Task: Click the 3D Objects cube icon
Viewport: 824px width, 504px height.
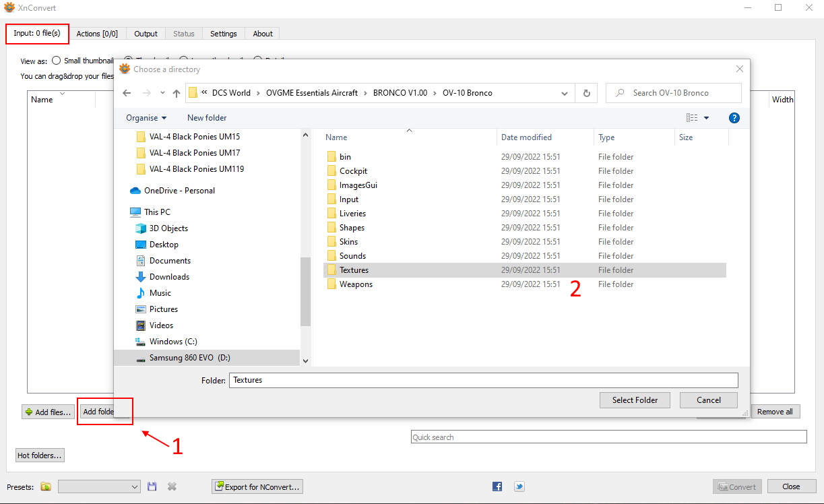Action: pyautogui.click(x=141, y=228)
